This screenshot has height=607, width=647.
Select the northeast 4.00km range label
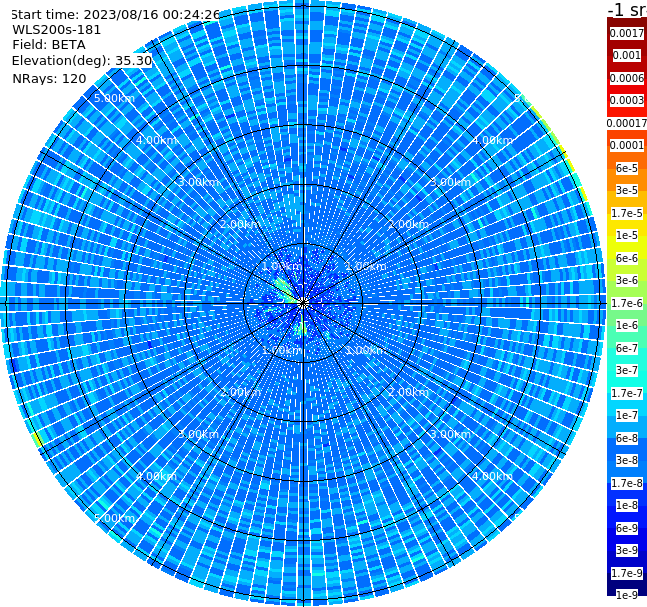pyautogui.click(x=493, y=140)
